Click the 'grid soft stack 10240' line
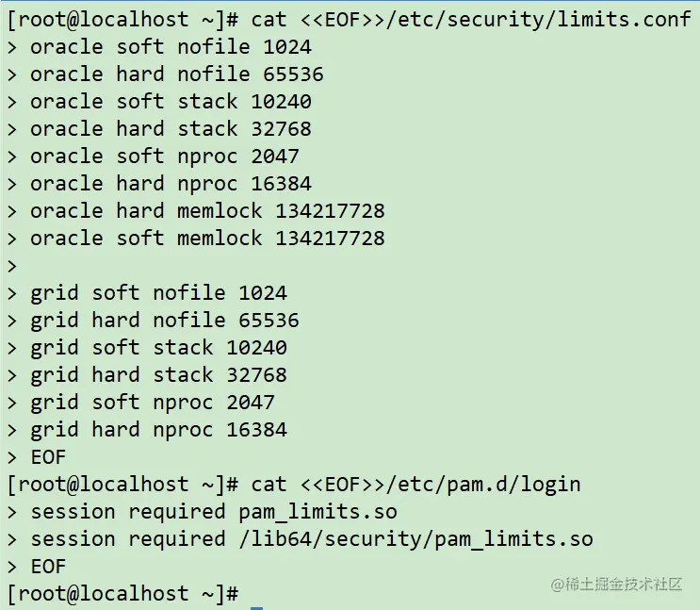 pyautogui.click(x=158, y=348)
